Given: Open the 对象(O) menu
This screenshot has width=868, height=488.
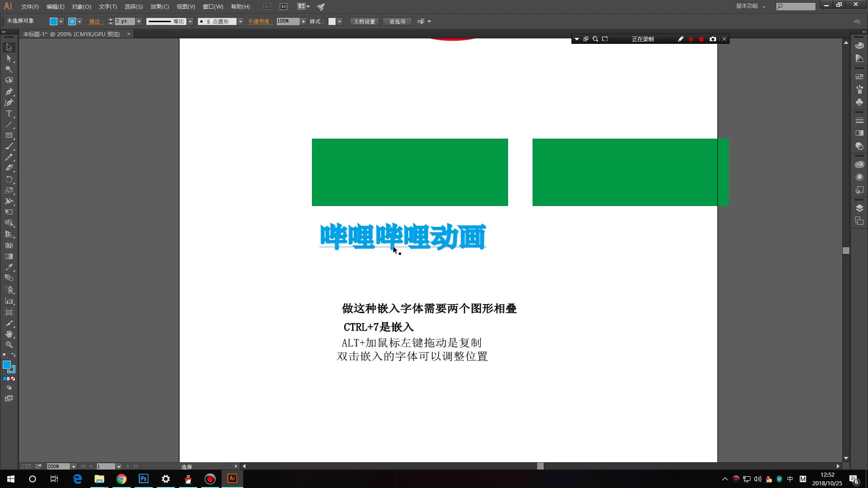Looking at the screenshot, I should (x=81, y=7).
